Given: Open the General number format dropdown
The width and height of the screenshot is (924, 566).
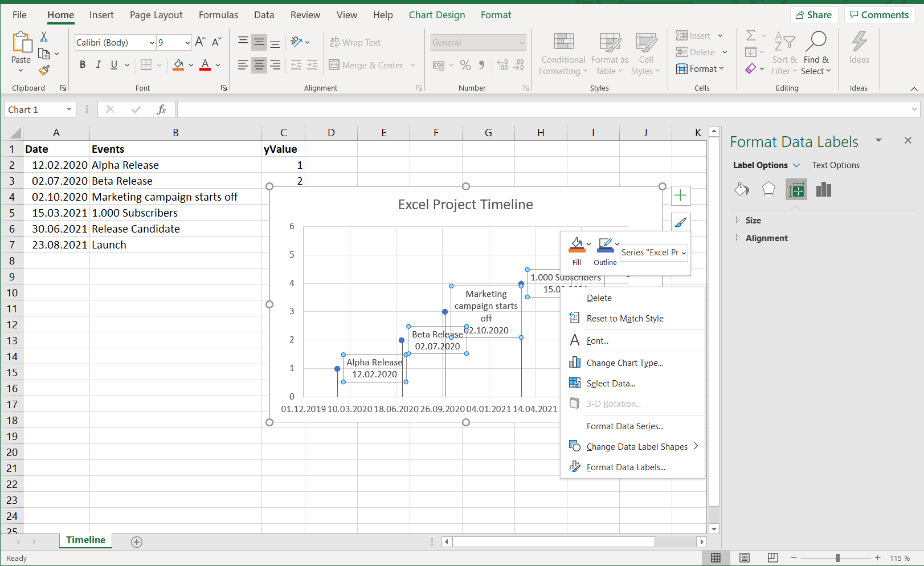Looking at the screenshot, I should (x=521, y=42).
